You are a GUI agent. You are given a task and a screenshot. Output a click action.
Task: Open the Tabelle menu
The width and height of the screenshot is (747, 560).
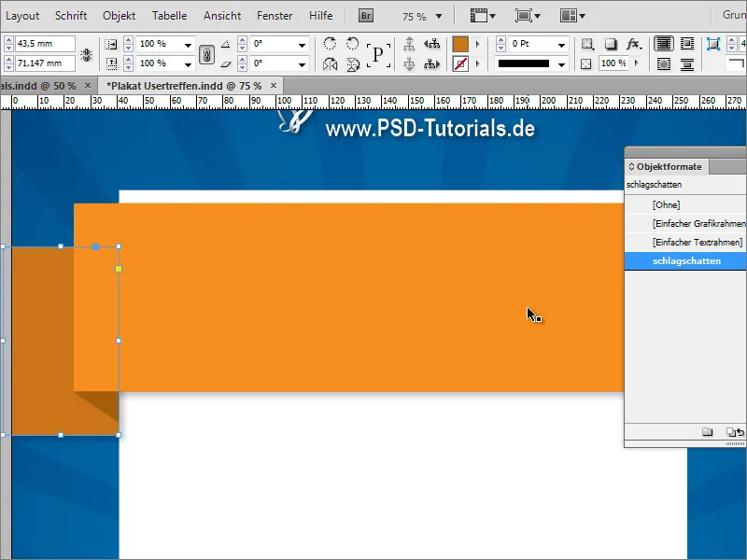[x=169, y=16]
